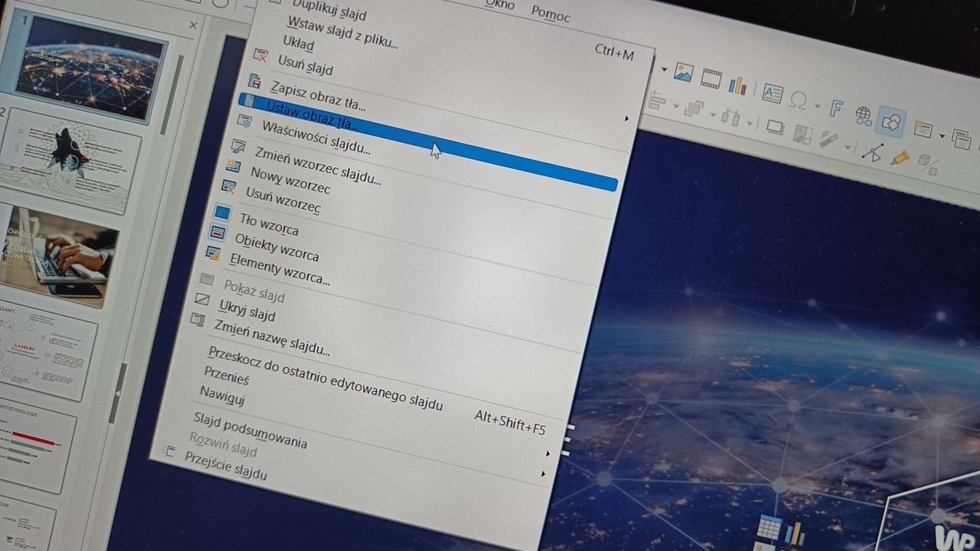Click the Insert Table placeholder icon on slide
The width and height of the screenshot is (980, 551).
[768, 527]
